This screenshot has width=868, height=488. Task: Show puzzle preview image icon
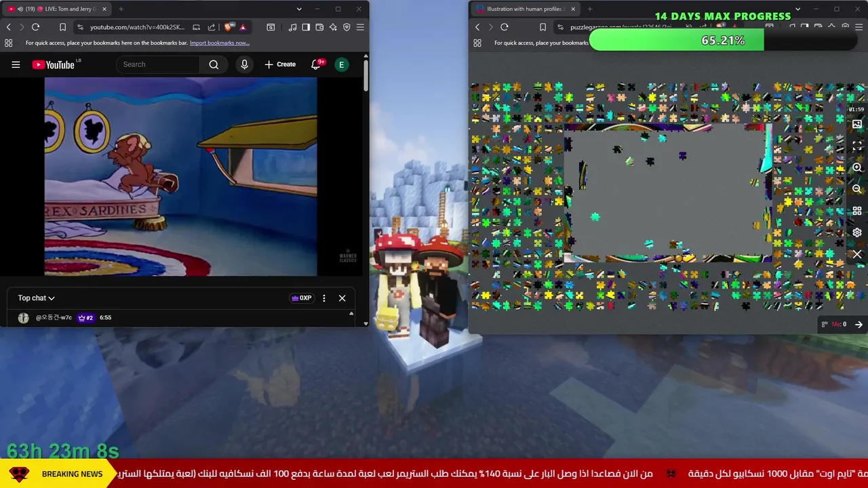coord(857,125)
